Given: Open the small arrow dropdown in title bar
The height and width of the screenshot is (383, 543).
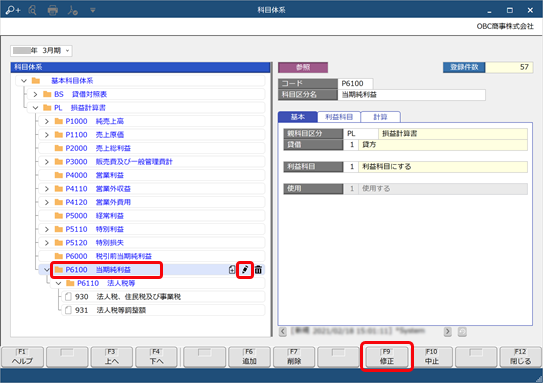Looking at the screenshot, I should pos(92,10).
